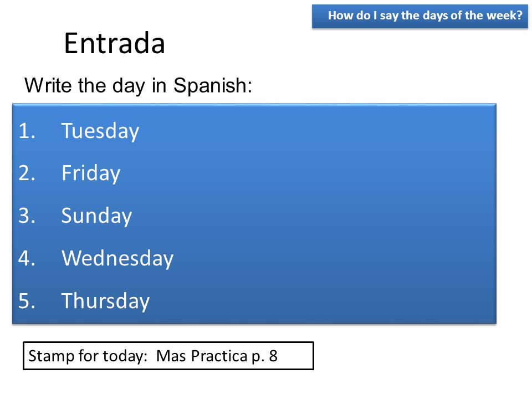Screen dimensions: 532x399
Task: Click the 'Mas Practica p. 8' text
Action: [217, 356]
